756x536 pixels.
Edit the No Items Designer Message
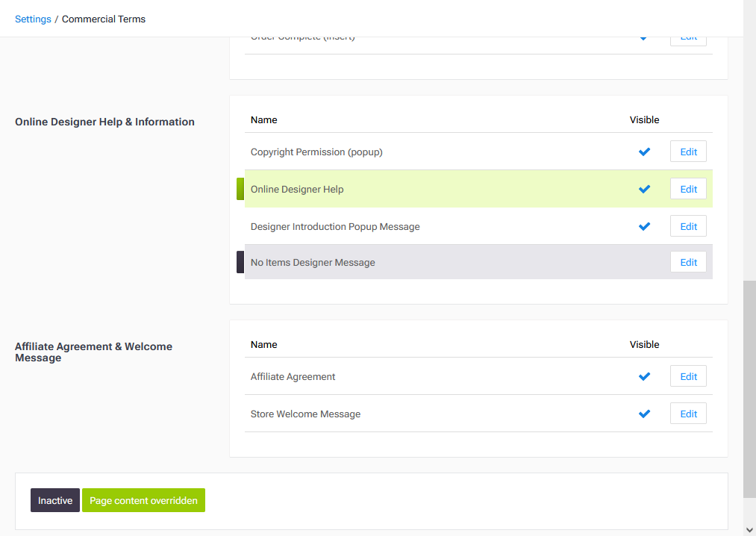(x=687, y=262)
